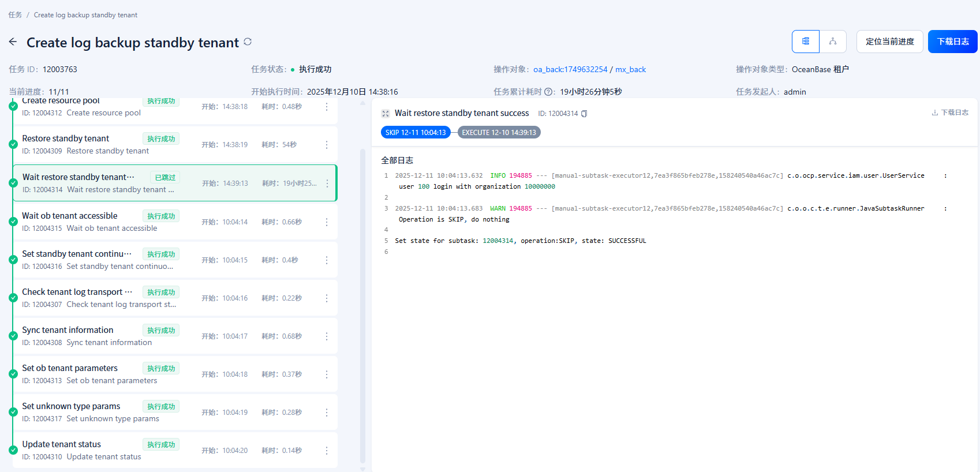Viewport: 980px width, 472px height.
Task: Open more options for Update tenant status
Action: pos(327,451)
